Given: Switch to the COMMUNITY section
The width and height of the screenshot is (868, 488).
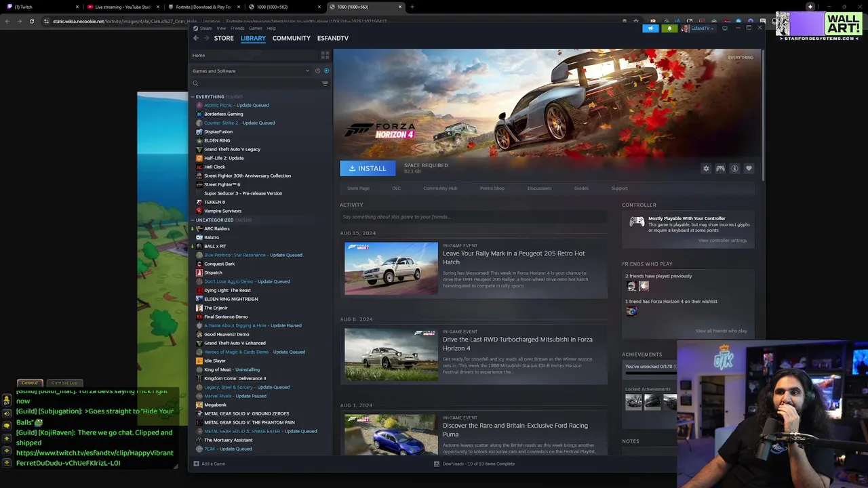Looking at the screenshot, I should tap(292, 38).
